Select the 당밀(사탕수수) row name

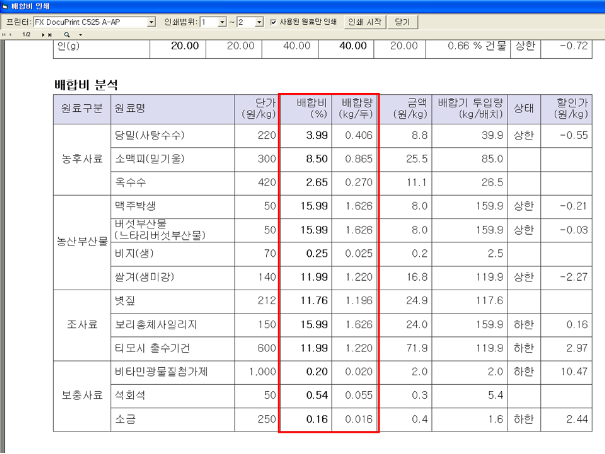point(149,135)
